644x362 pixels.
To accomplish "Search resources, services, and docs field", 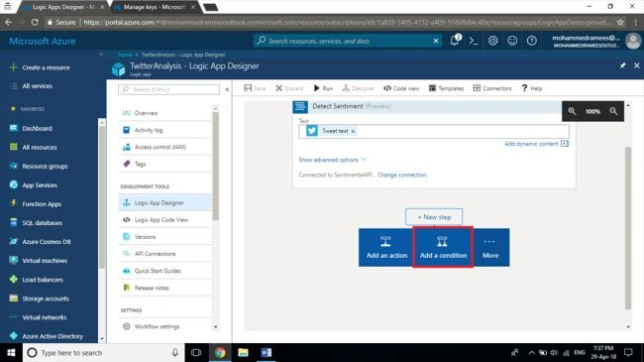I will pyautogui.click(x=348, y=41).
